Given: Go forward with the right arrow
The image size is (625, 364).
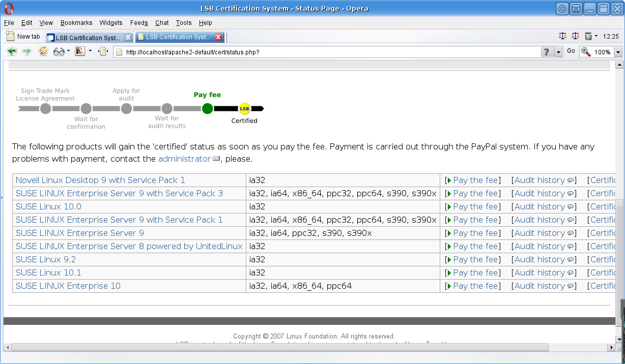Looking at the screenshot, I should coord(27,51).
